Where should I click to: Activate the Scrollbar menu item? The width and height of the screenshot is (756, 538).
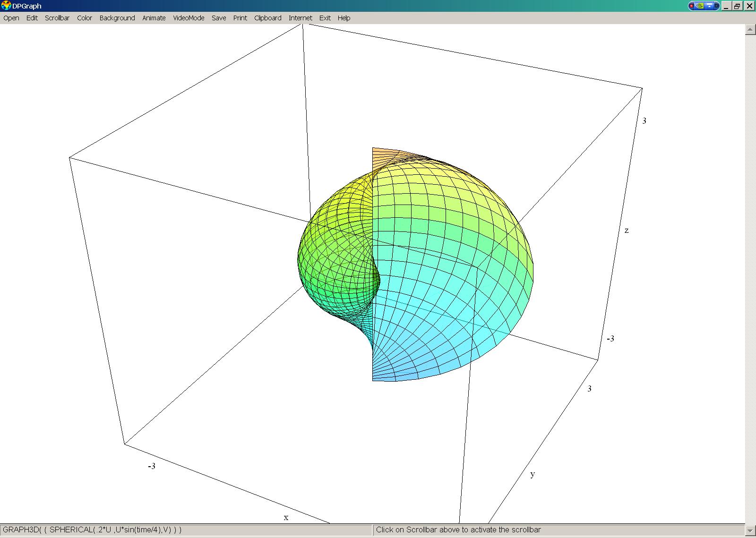[x=57, y=18]
